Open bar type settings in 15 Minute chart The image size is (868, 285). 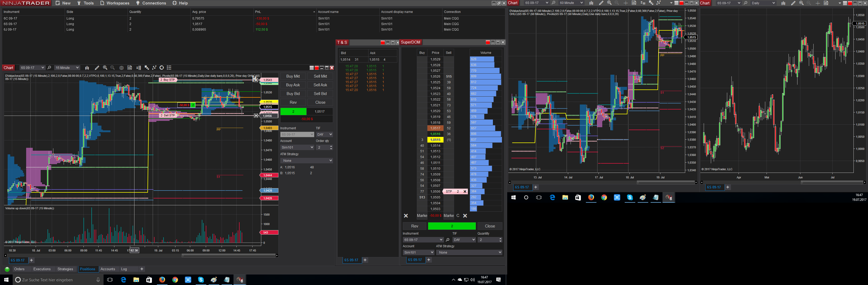(x=87, y=68)
